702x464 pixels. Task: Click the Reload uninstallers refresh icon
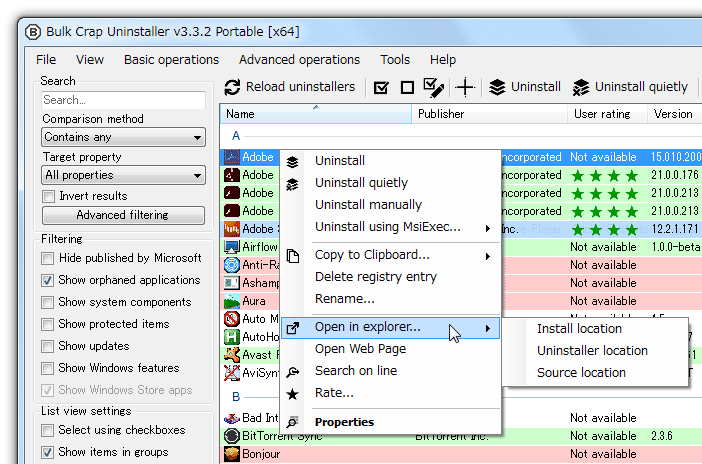[232, 87]
